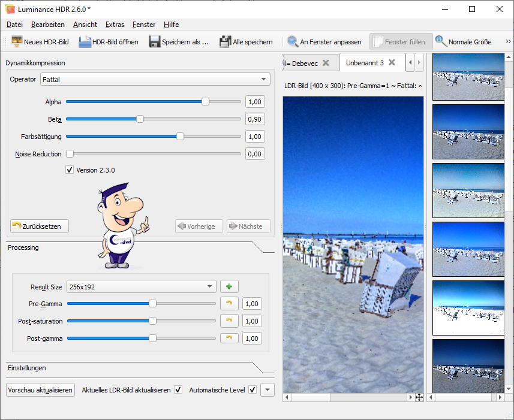The height and width of the screenshot is (420, 514).
Task: Toggle the Version 2.3.0 checkbox
Action: click(x=70, y=170)
